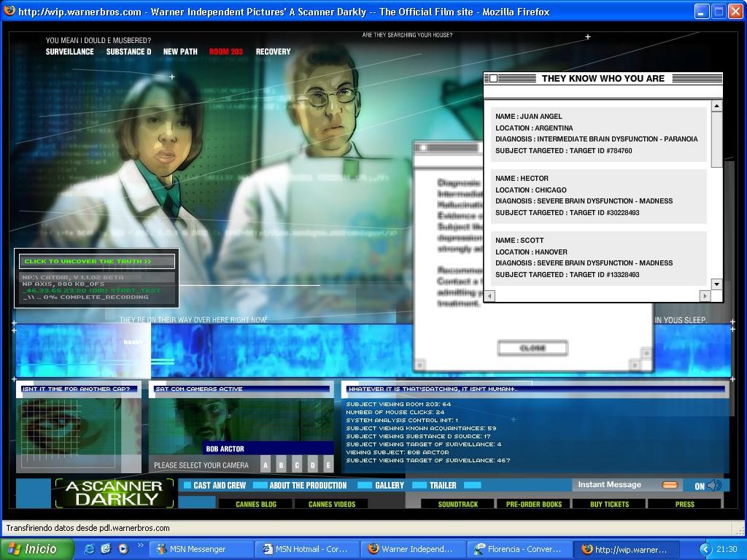Switch to Florencia conversation taskbar window

coord(519,549)
